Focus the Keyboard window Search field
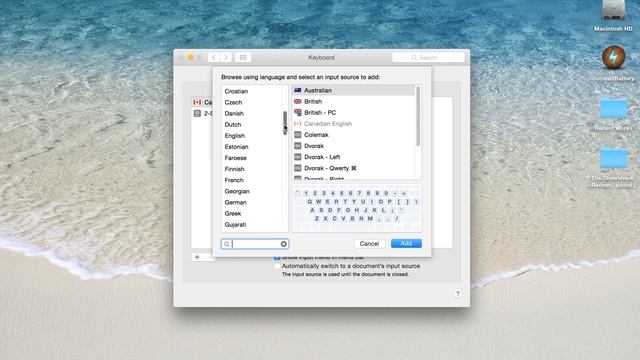Viewport: 640px width, 360px height. point(428,58)
